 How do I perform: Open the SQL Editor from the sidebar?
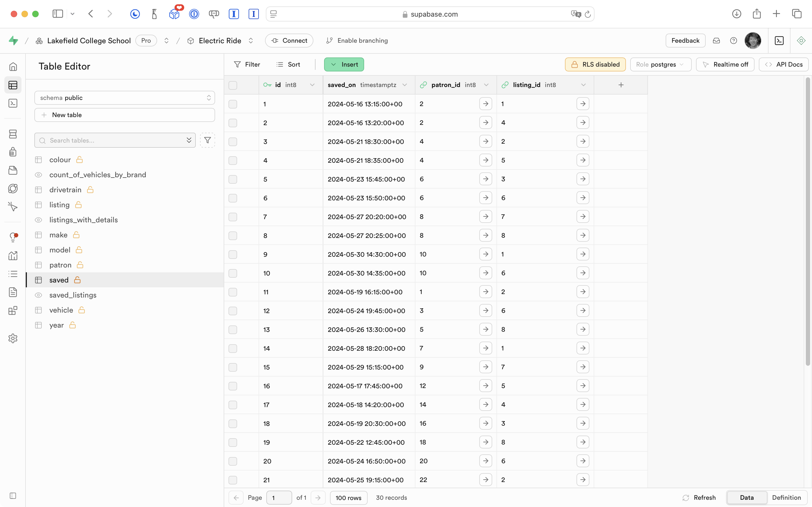(13, 103)
